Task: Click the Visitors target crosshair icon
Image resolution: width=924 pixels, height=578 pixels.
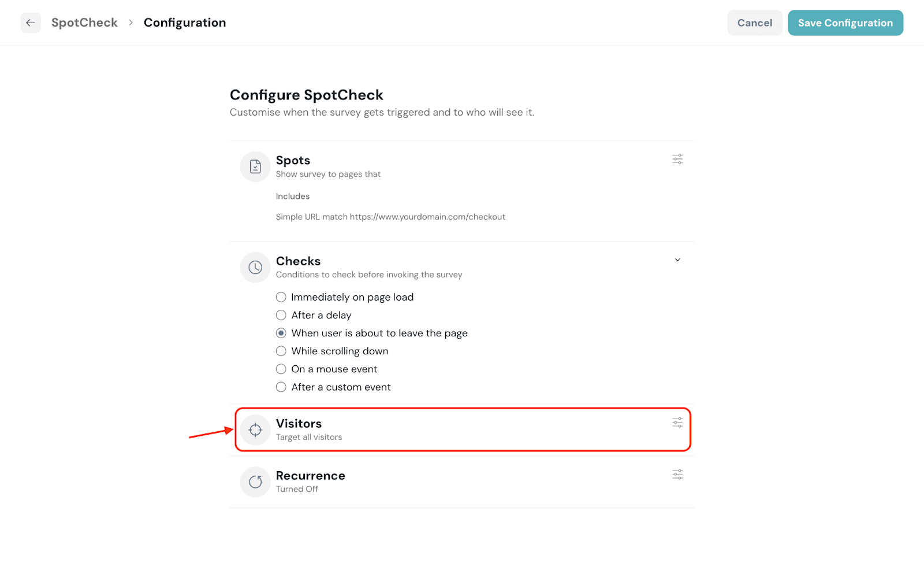Action: click(x=255, y=430)
